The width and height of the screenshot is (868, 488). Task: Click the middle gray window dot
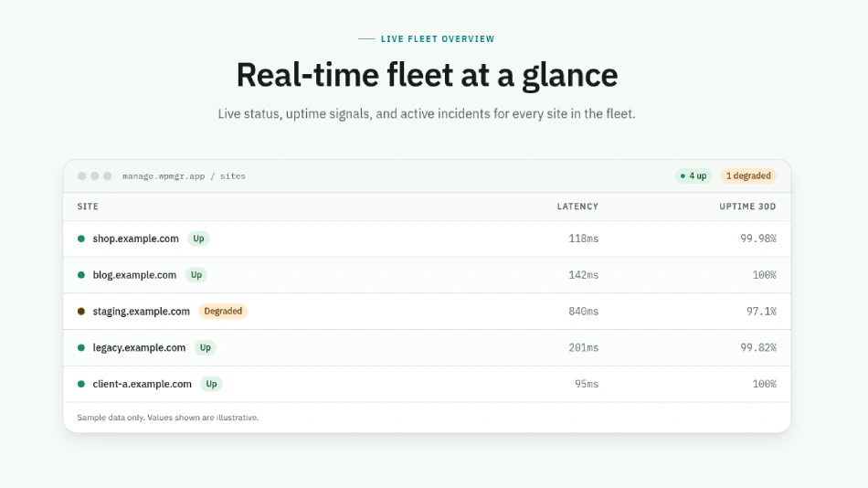point(95,176)
